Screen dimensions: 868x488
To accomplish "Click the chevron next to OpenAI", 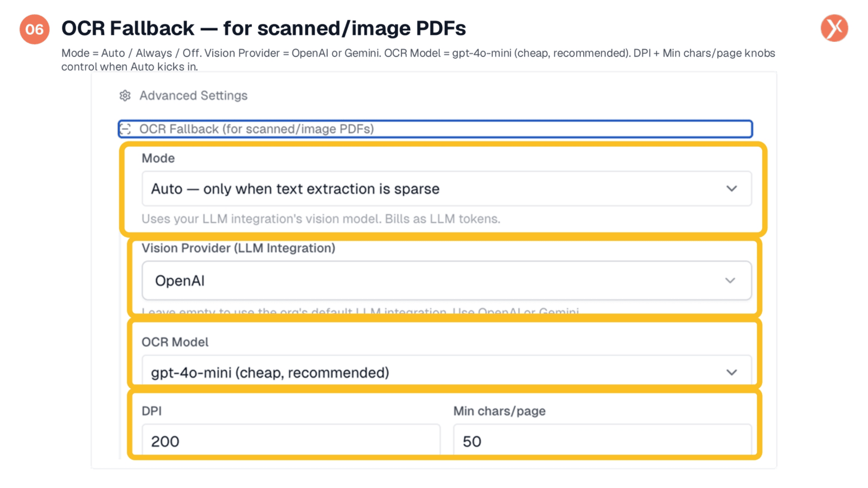I will (730, 280).
